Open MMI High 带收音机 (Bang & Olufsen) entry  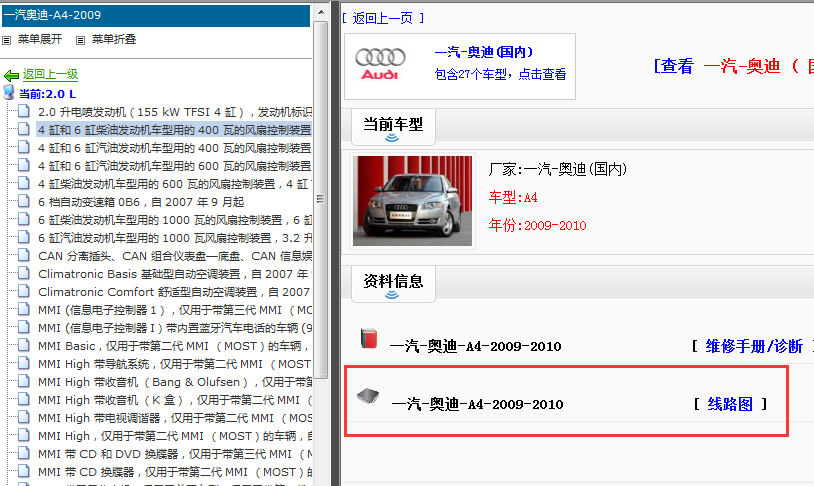174,382
